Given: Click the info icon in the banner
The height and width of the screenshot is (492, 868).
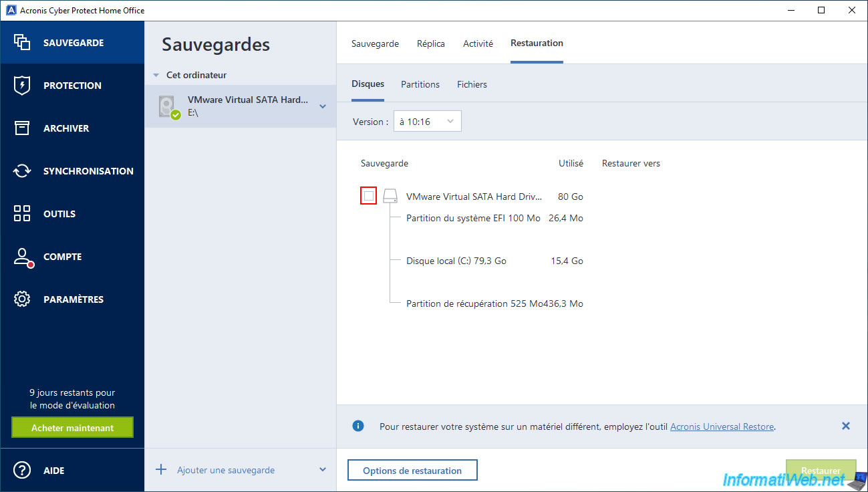Looking at the screenshot, I should tap(358, 426).
